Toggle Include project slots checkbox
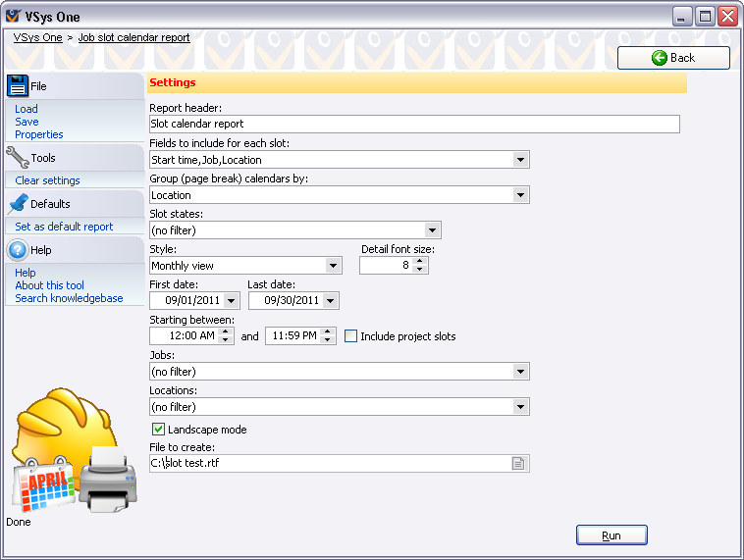This screenshot has width=744, height=560. point(350,336)
